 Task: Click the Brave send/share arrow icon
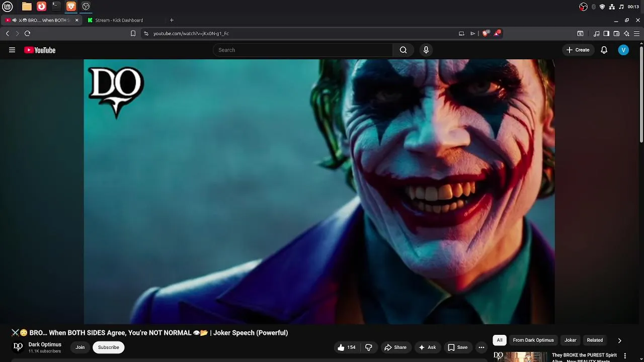(x=472, y=33)
